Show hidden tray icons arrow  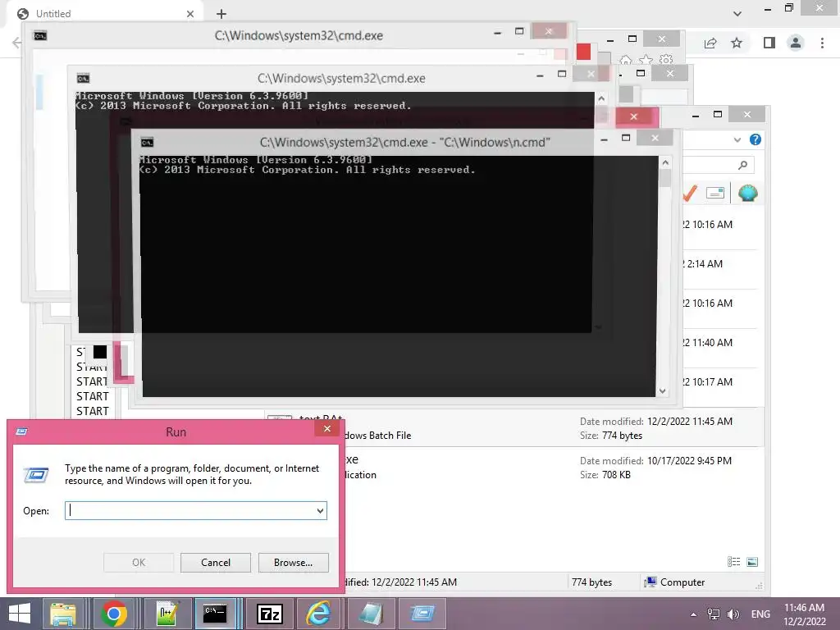[x=693, y=614]
